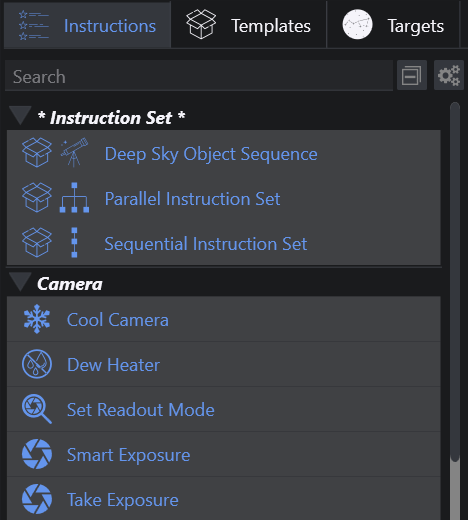Switch to the Targets tab
Viewport: 468px width, 520px height.
pos(393,25)
